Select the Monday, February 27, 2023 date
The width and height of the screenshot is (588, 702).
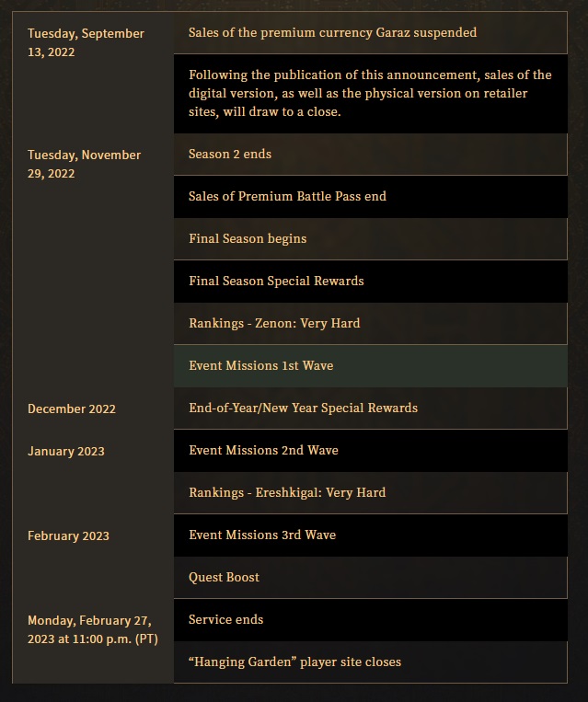point(93,629)
